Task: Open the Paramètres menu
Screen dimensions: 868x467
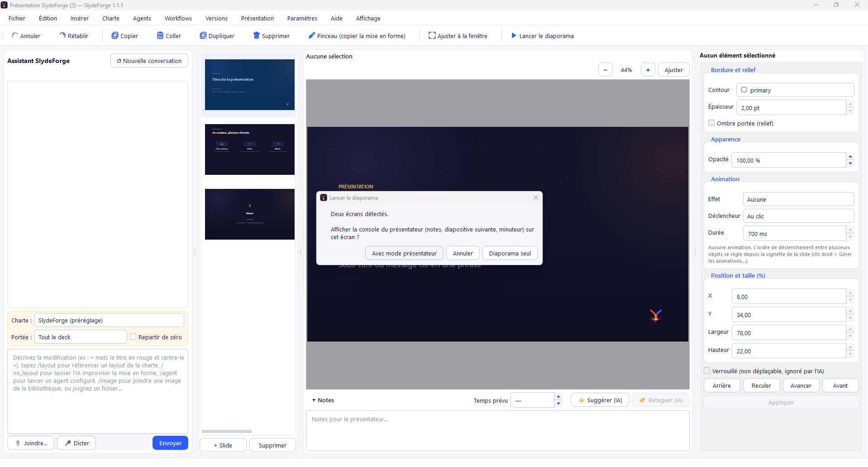Action: (x=302, y=18)
